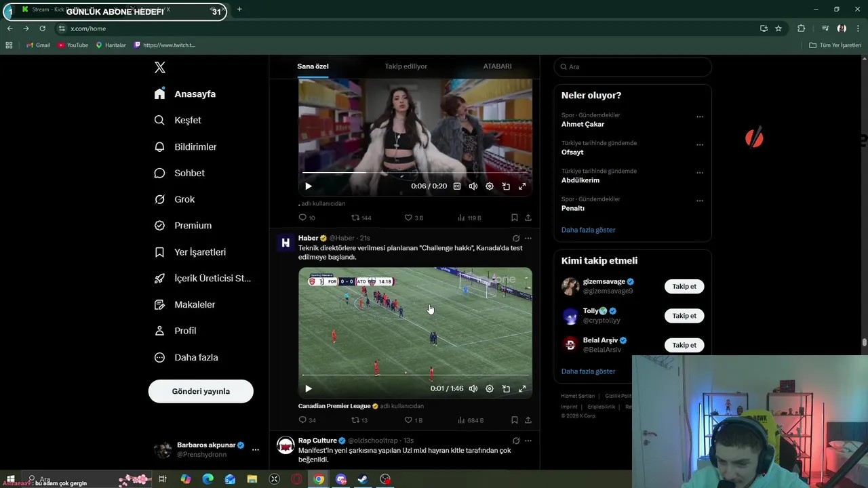Switch to Takip ediliyor tab
Screen dimensions: 868x488
(406, 66)
